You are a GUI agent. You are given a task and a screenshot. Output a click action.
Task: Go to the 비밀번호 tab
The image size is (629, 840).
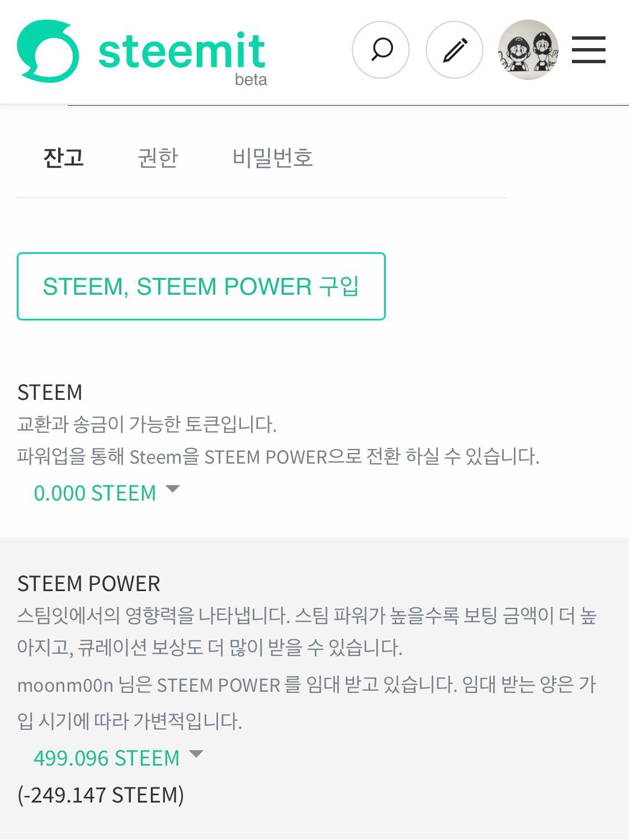coord(272,158)
